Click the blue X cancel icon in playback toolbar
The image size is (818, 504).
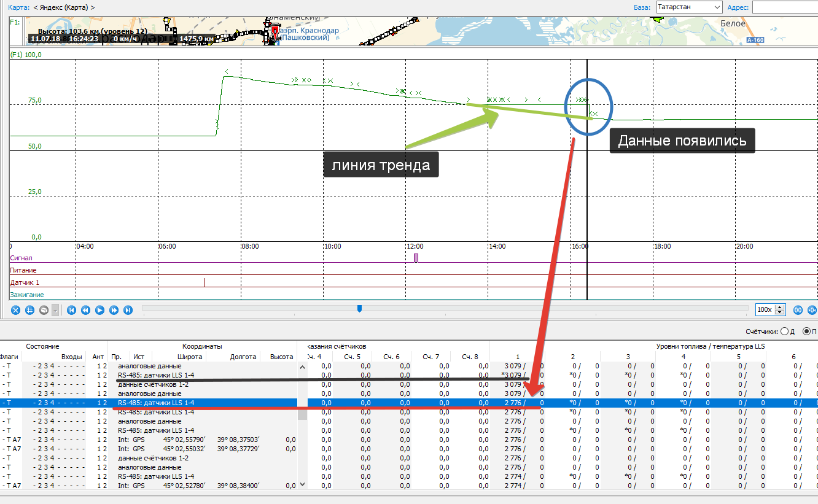tap(16, 311)
